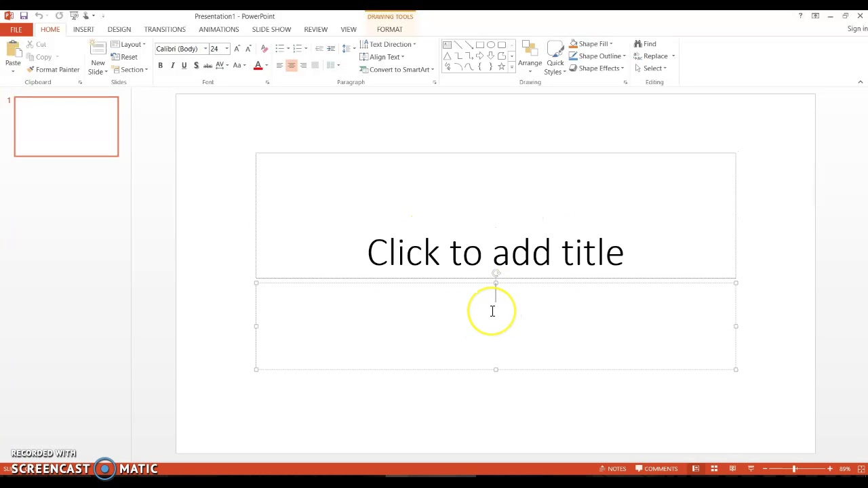This screenshot has height=488, width=868.
Task: Click New Slide button
Action: point(98,58)
